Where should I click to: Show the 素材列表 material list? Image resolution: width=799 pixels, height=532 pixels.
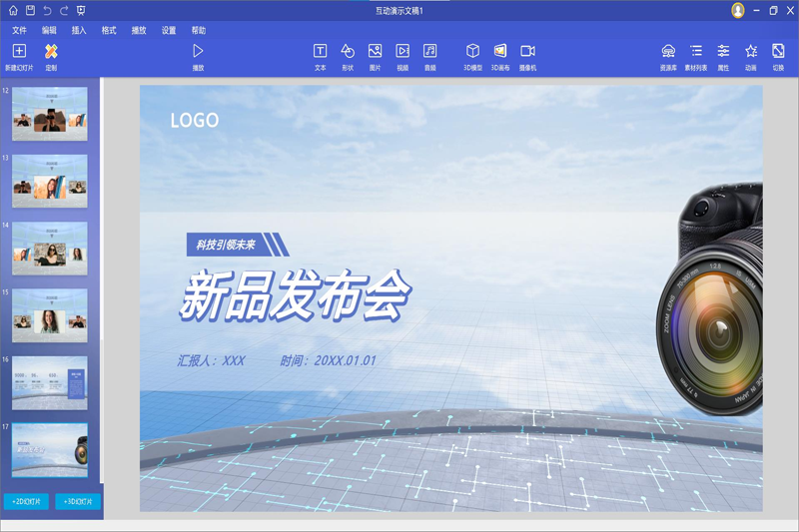click(x=695, y=57)
